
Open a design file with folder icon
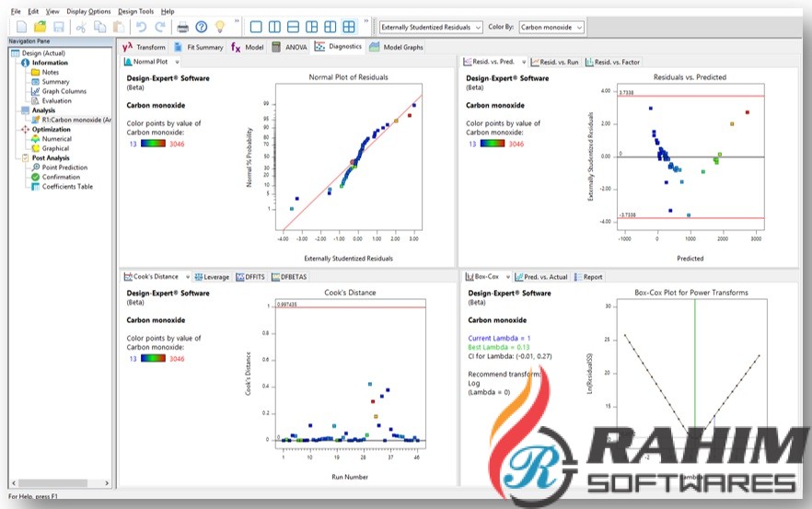click(40, 27)
